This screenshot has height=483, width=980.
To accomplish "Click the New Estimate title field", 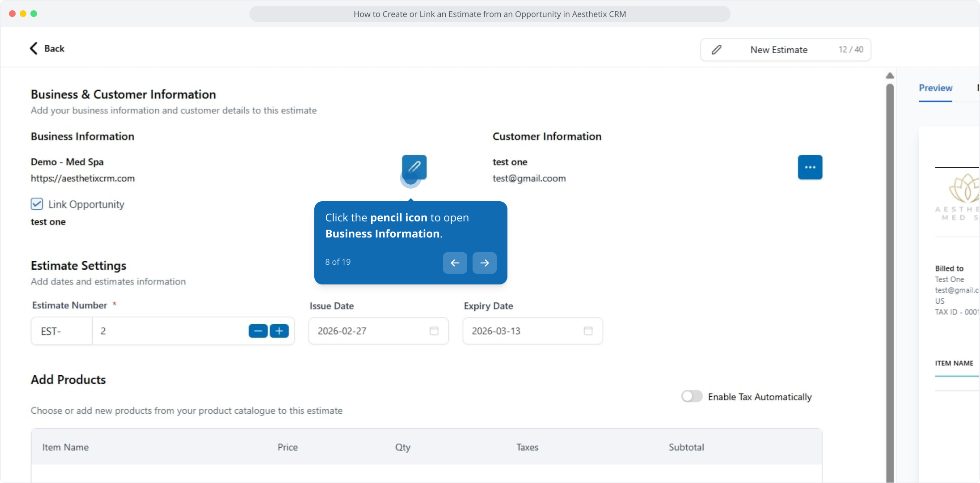I will pyautogui.click(x=778, y=50).
